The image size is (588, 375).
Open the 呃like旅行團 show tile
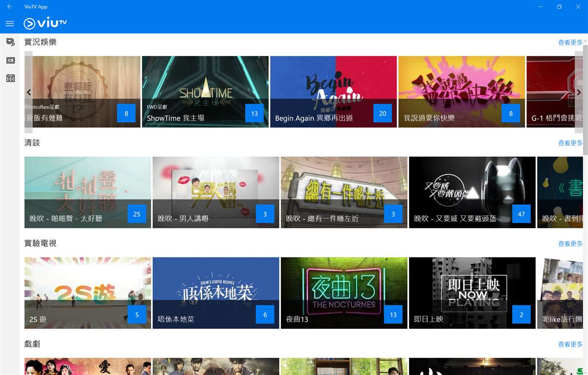(x=560, y=293)
